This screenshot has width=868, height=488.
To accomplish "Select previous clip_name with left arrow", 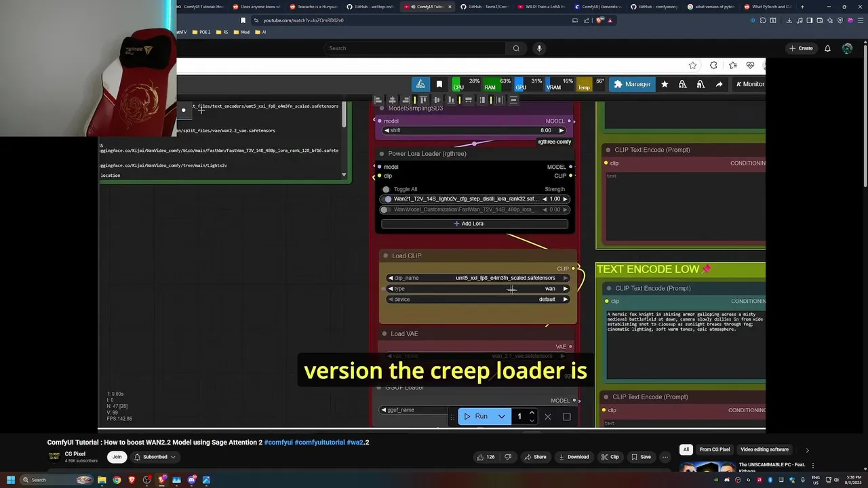I will click(390, 278).
